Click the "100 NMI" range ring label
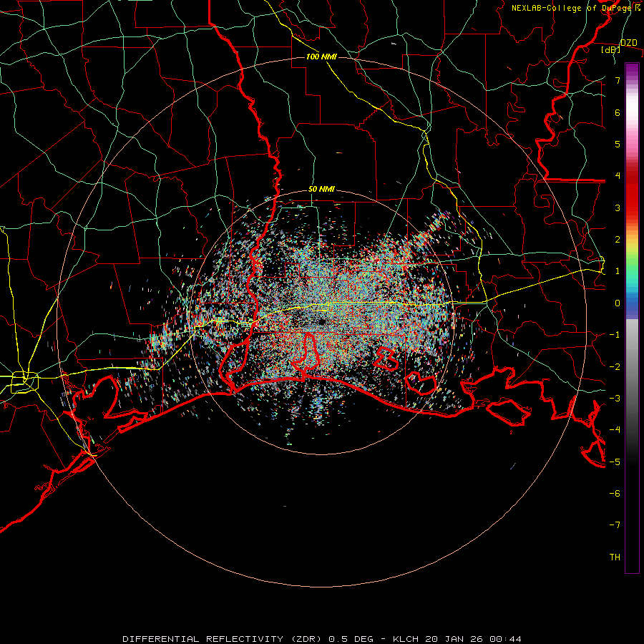 (x=321, y=57)
